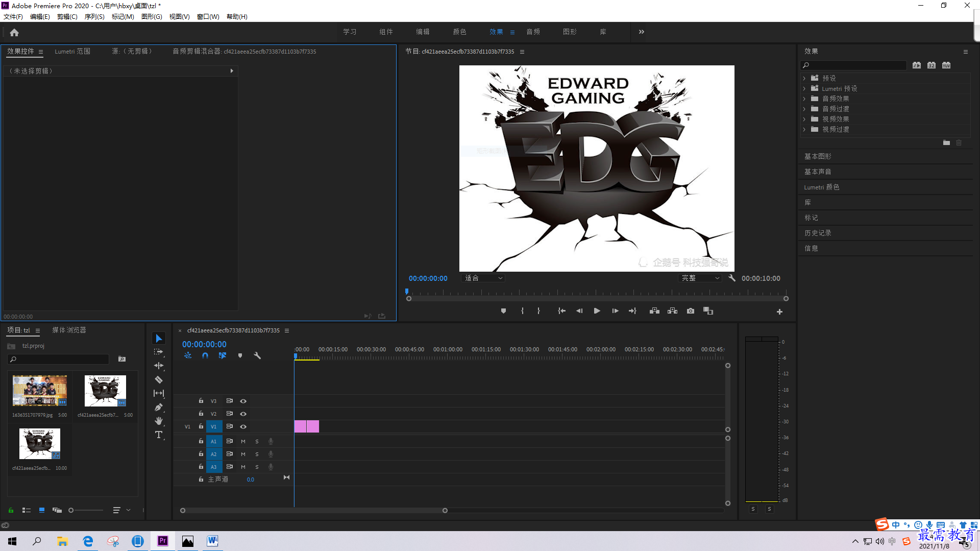The width and height of the screenshot is (980, 551).
Task: Open the 文件(F) menu
Action: point(13,16)
